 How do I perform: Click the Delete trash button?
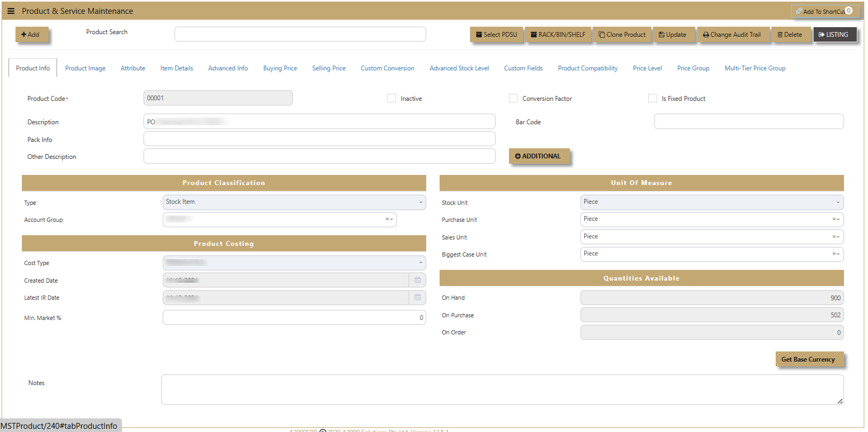[790, 35]
